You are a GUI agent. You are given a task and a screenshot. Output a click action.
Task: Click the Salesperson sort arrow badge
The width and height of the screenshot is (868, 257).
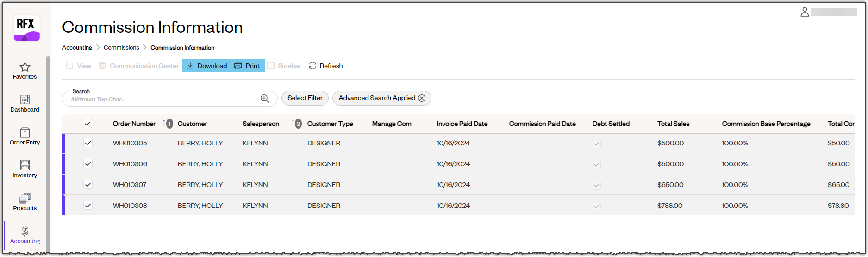tap(297, 124)
